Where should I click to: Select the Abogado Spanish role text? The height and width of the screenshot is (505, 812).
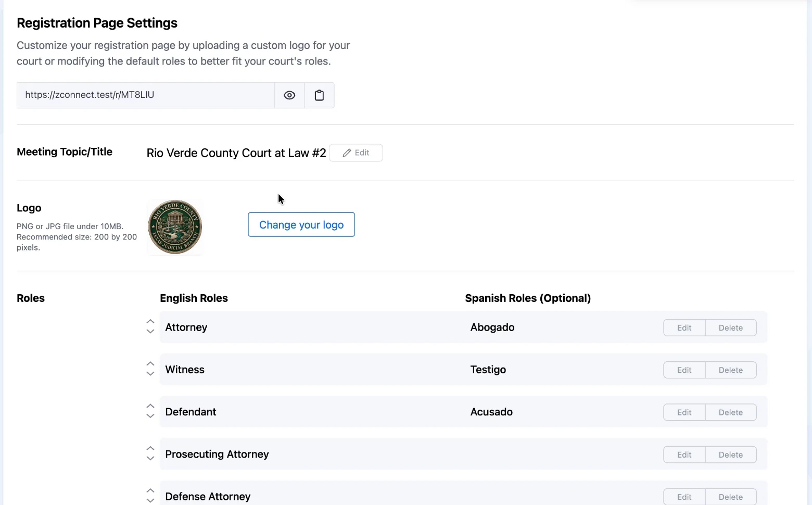[x=492, y=327]
